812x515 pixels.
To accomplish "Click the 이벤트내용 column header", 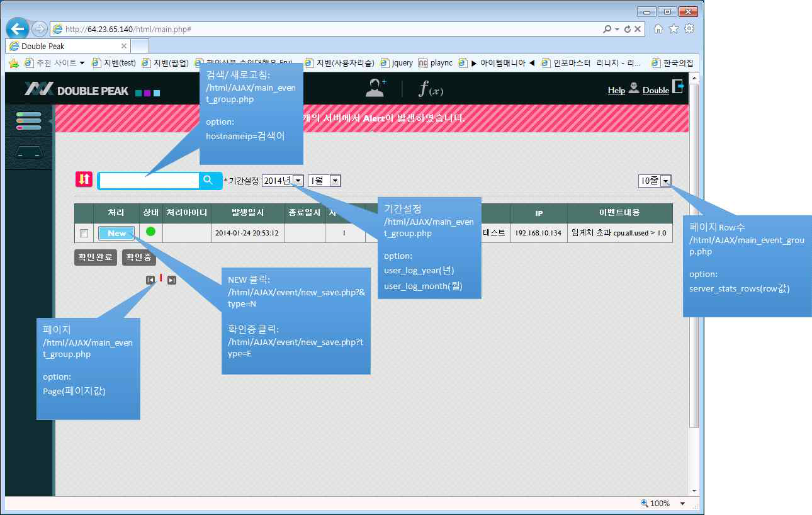I will (x=620, y=213).
